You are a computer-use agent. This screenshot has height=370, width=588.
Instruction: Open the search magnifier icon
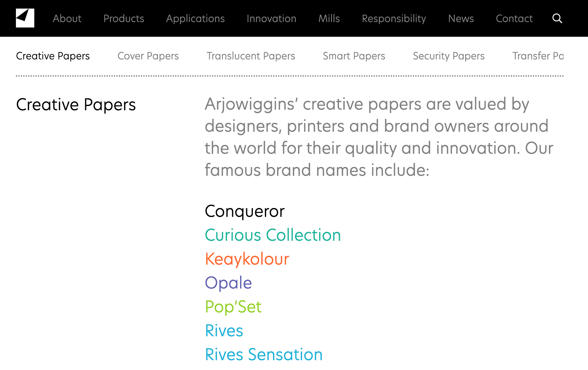tap(557, 18)
